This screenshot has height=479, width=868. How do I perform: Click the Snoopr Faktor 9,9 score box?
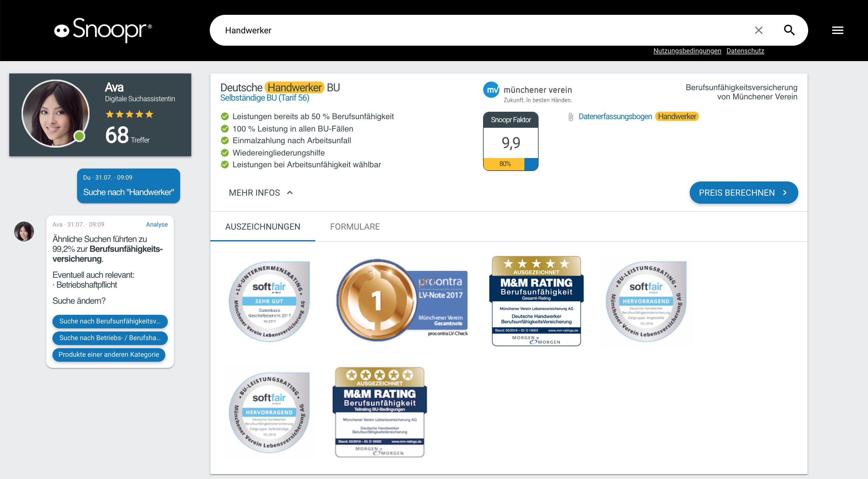click(511, 141)
